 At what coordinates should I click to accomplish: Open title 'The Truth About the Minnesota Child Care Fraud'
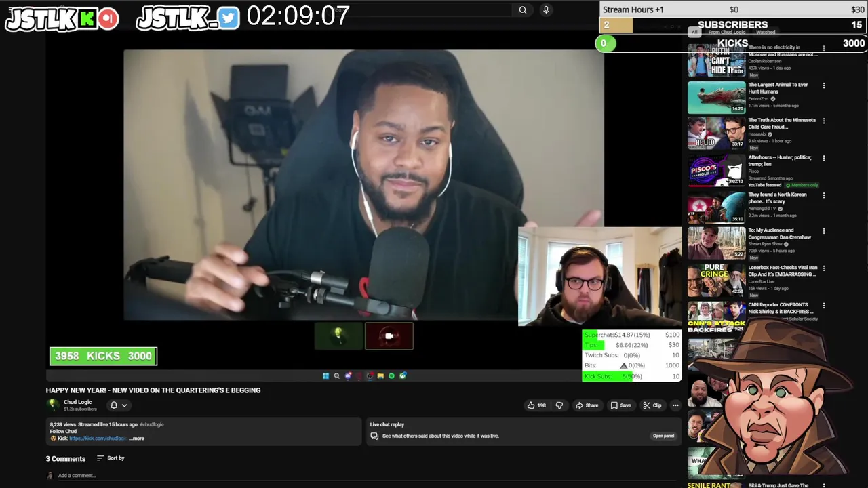tap(782, 123)
